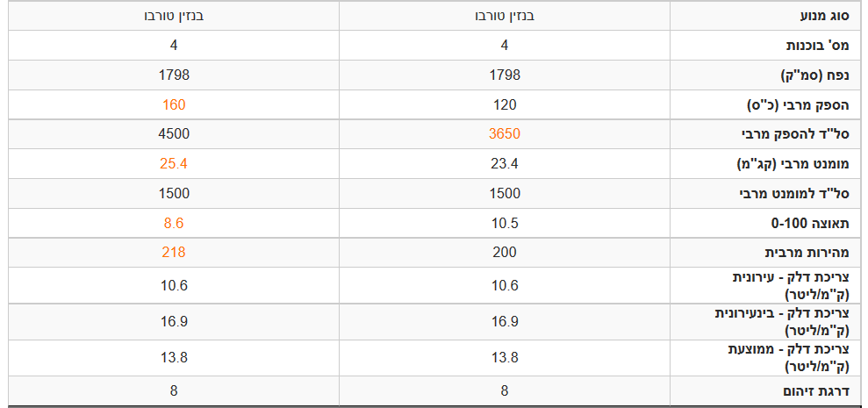
Task: Click the דרגת זיהום row label
Action: 817,390
